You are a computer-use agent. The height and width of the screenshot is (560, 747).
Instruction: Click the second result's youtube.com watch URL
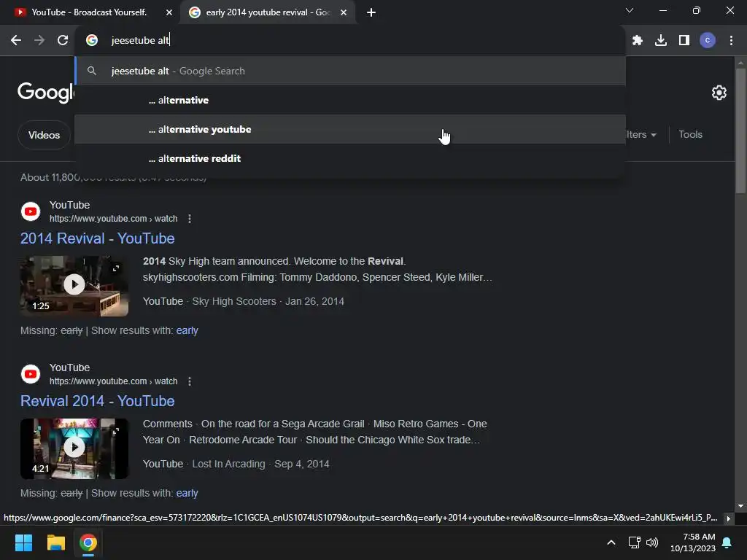pyautogui.click(x=113, y=381)
